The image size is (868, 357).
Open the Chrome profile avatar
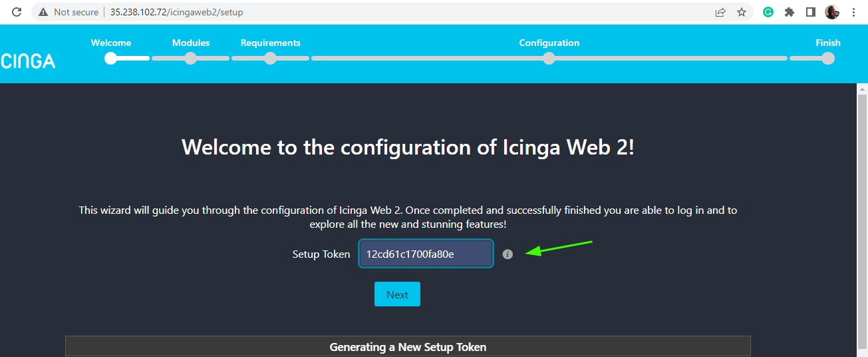832,12
